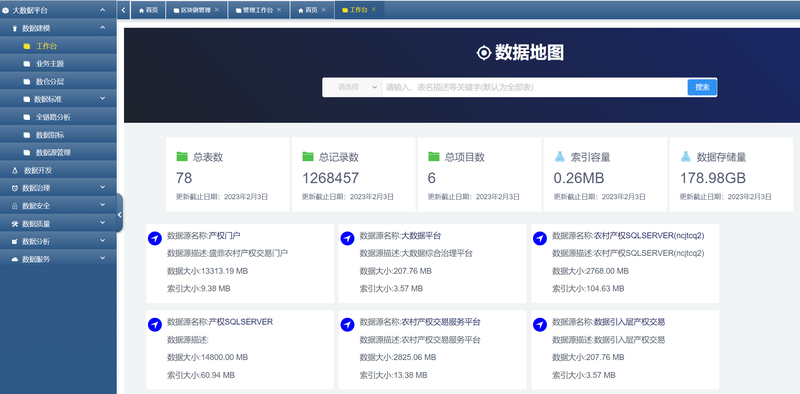The width and height of the screenshot is (800, 394).
Task: Click 数据大小:13313.19 MB text
Action: [208, 271]
